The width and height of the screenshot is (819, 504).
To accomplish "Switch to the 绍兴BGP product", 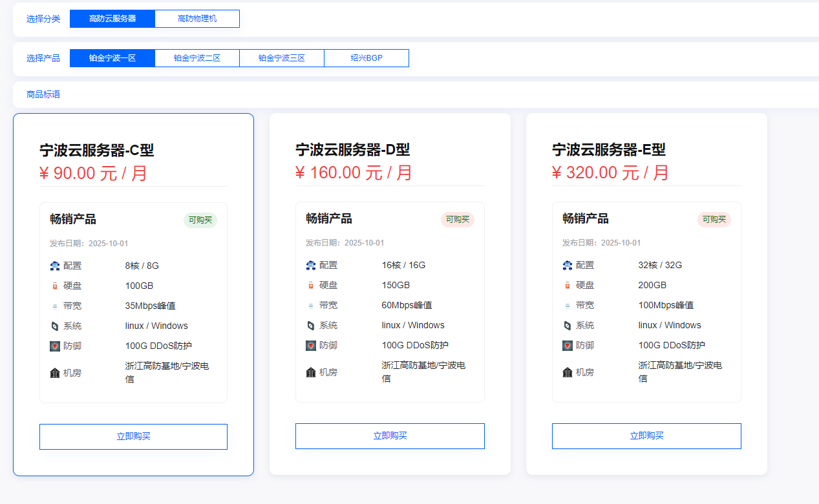I will tap(367, 58).
